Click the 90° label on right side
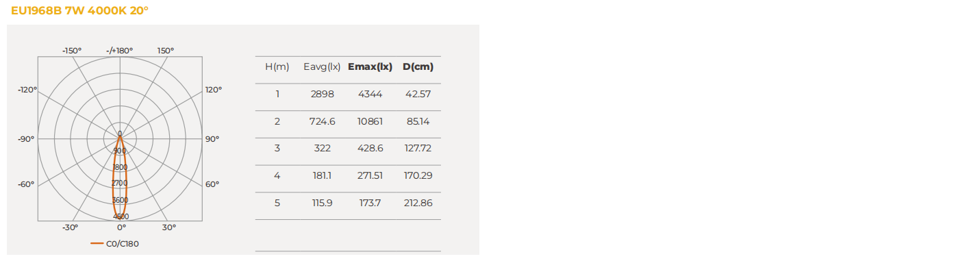980x274 pixels. click(212, 139)
